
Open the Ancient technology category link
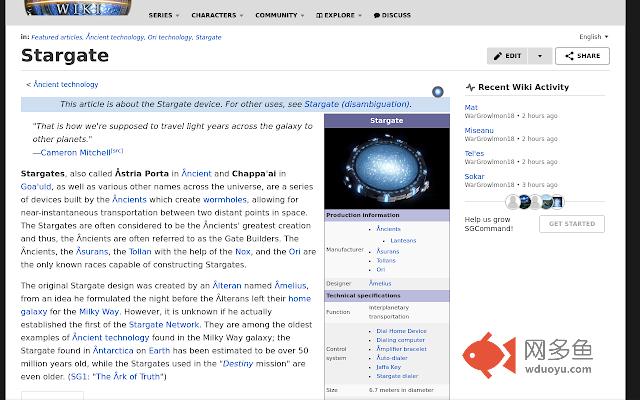coord(115,37)
